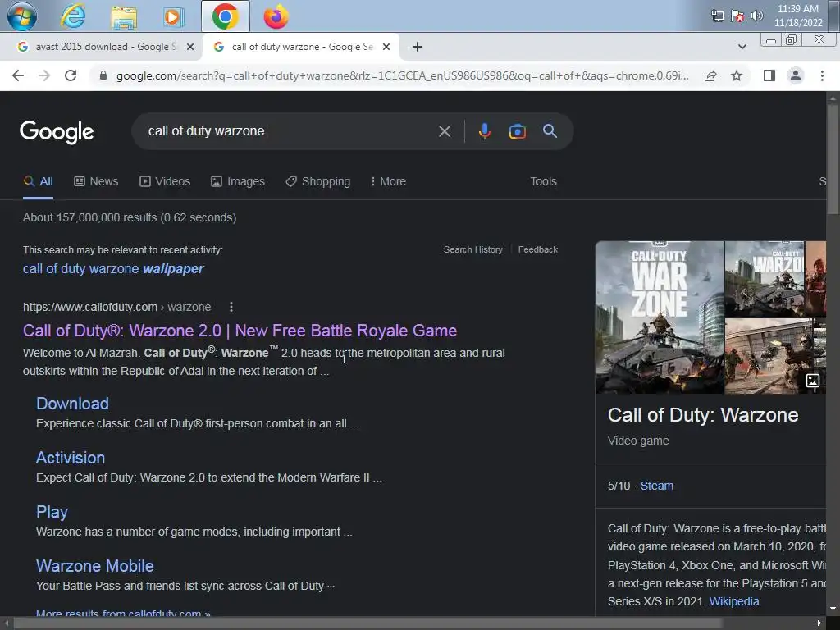Open three-dot menu beside callofduty.com result
Viewport: 840px width, 630px height.
tap(231, 307)
